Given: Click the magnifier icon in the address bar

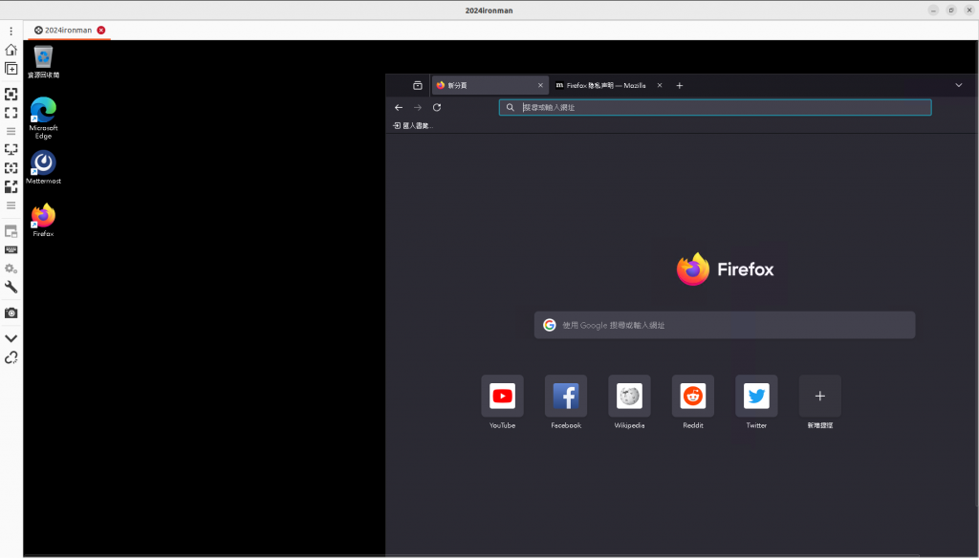Looking at the screenshot, I should 511,107.
